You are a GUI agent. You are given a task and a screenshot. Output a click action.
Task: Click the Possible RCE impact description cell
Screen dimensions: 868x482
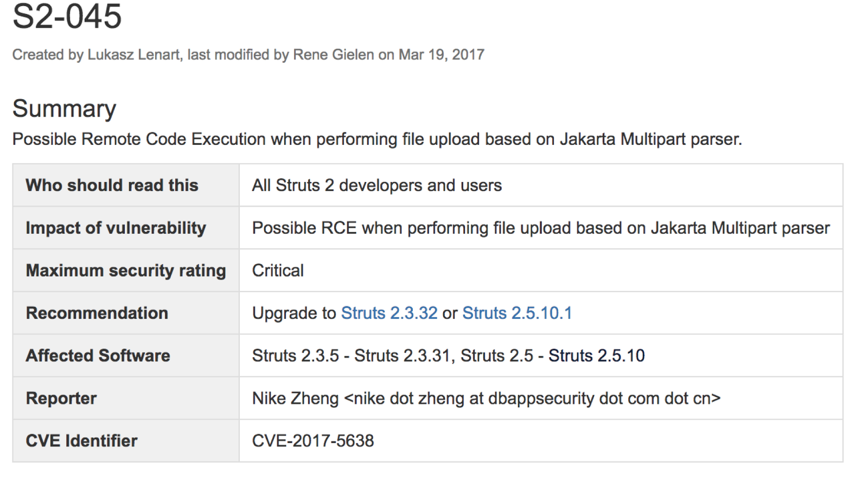click(540, 228)
